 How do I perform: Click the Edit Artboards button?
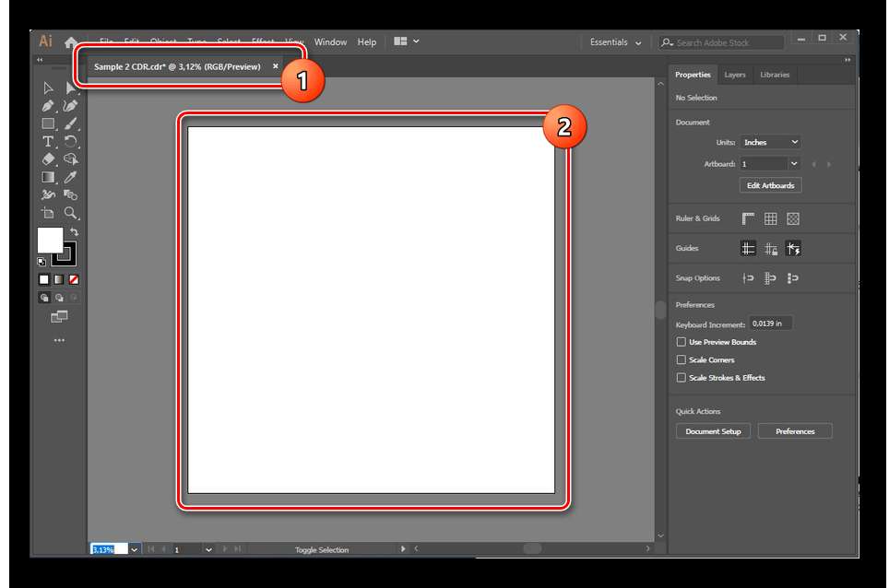point(770,185)
